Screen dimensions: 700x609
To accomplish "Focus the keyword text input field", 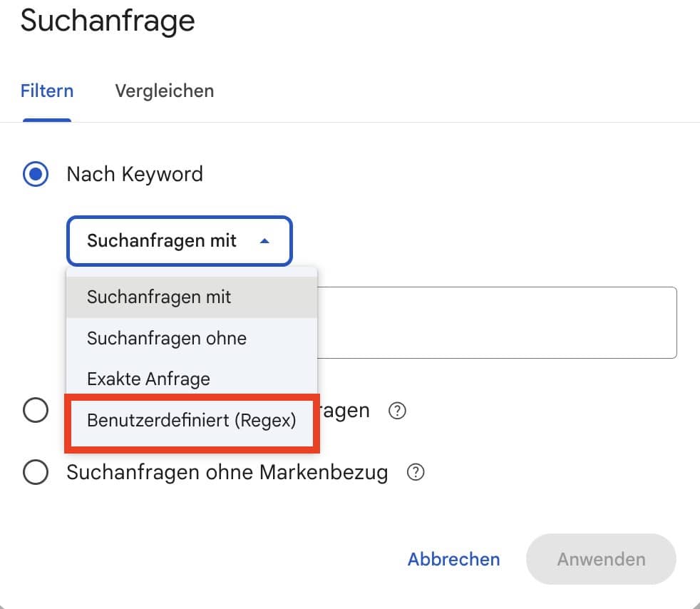I will coord(497,322).
